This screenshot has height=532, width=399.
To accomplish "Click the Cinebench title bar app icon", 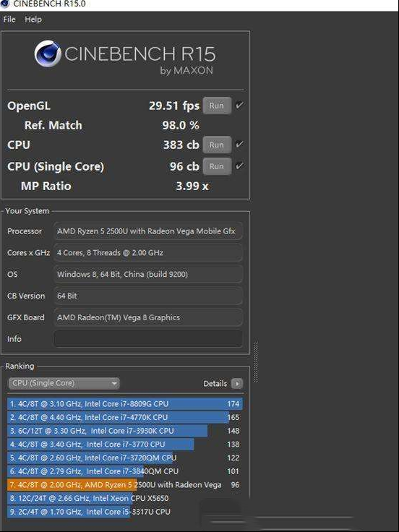I will pyautogui.click(x=4, y=4).
